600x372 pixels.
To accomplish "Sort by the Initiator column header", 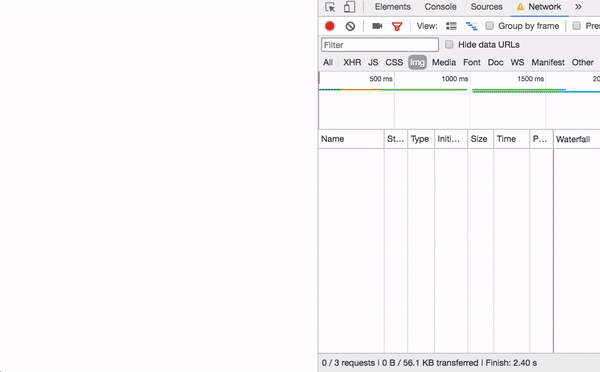I will (x=451, y=139).
